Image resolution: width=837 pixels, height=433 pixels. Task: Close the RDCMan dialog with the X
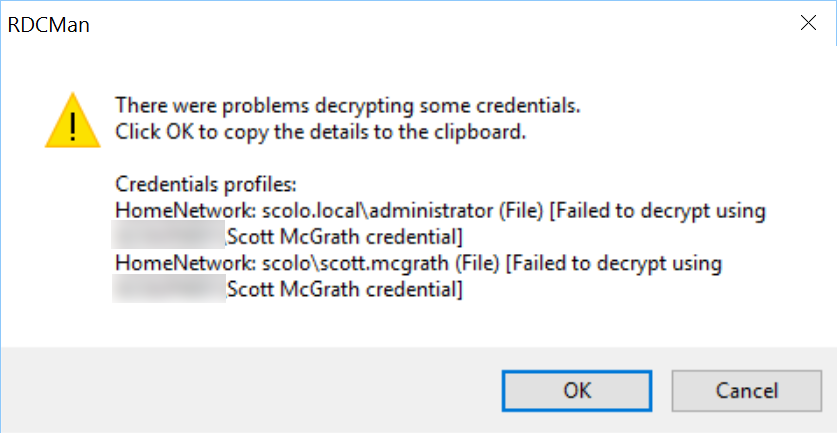pos(809,23)
